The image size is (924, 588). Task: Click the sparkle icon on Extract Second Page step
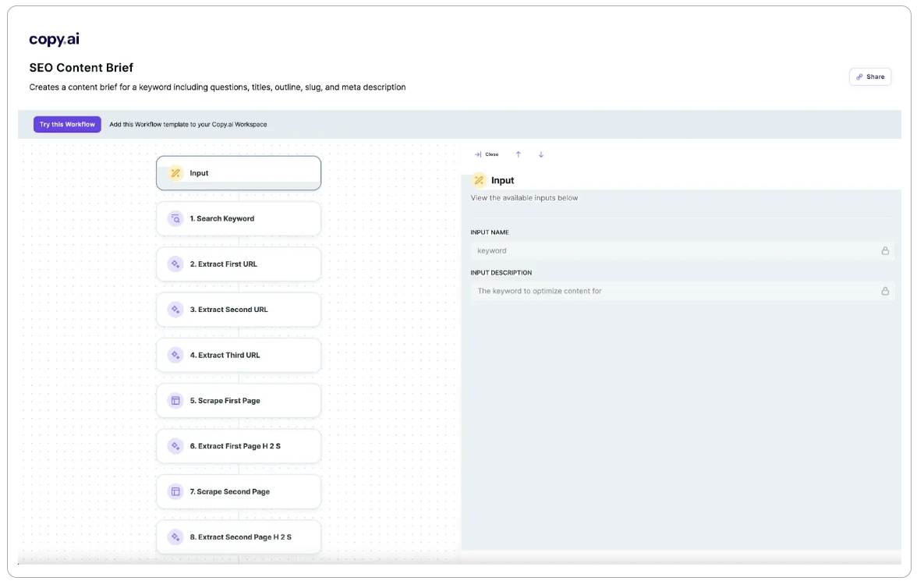pos(175,537)
